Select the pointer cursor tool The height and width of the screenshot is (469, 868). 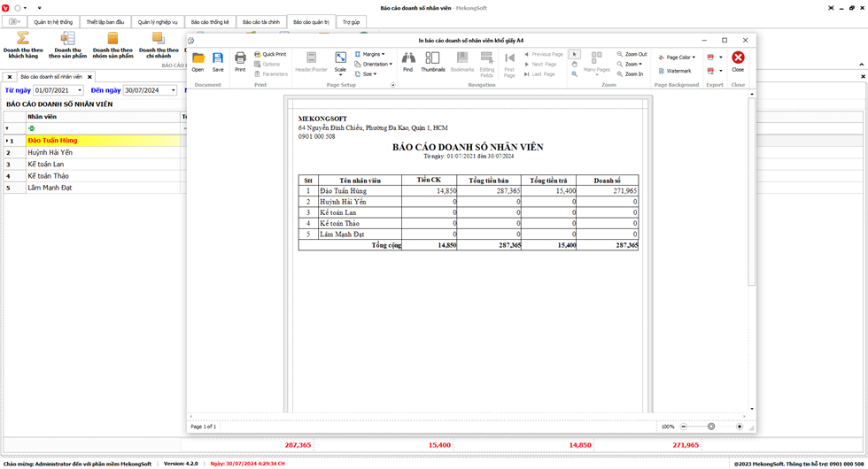pyautogui.click(x=575, y=54)
